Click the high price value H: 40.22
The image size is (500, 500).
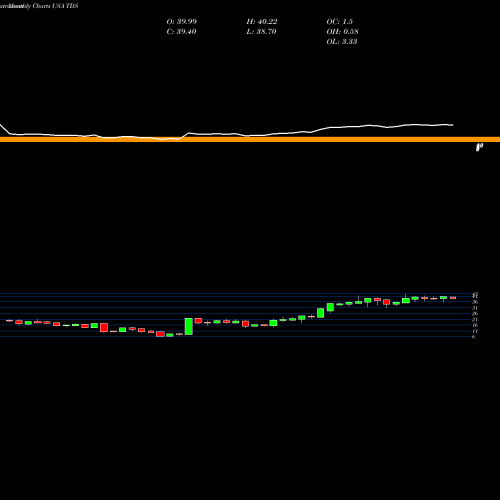[x=262, y=22]
